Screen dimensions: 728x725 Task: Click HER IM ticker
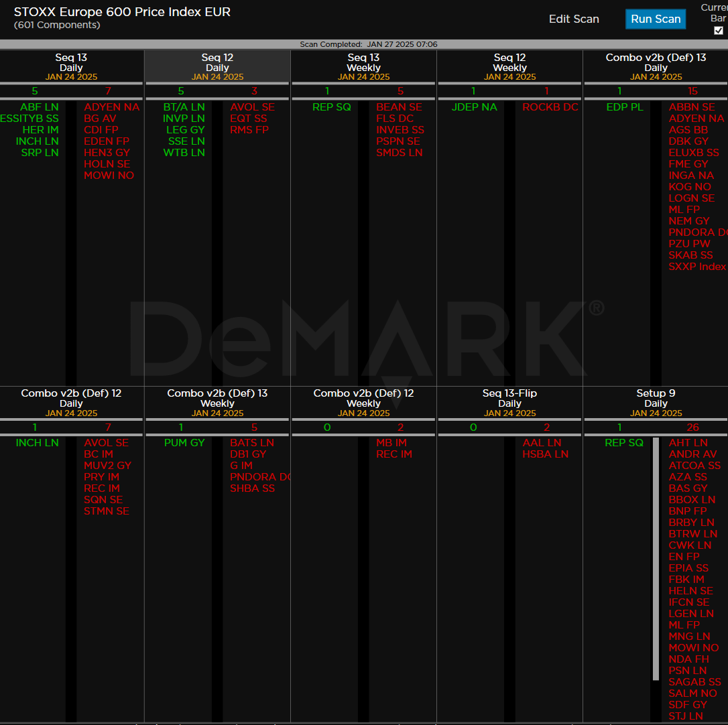[40, 130]
